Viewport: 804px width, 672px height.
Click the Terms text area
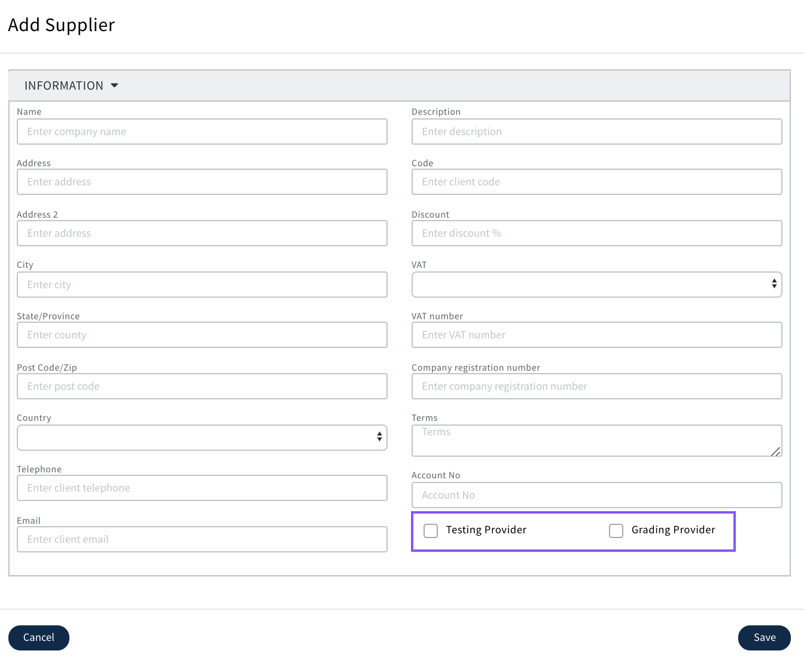tap(596, 441)
